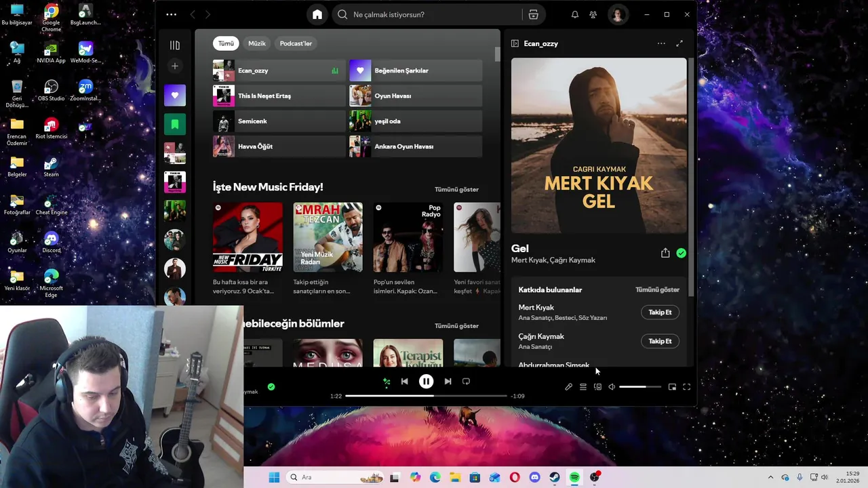This screenshot has width=868, height=488.
Task: Open Ankara Oyun Havası tile
Action: coord(416,146)
